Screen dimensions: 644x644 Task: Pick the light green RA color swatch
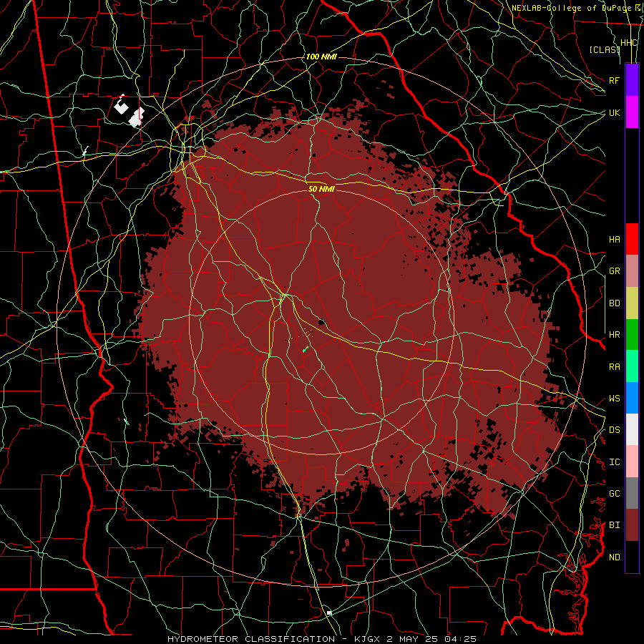click(x=632, y=366)
